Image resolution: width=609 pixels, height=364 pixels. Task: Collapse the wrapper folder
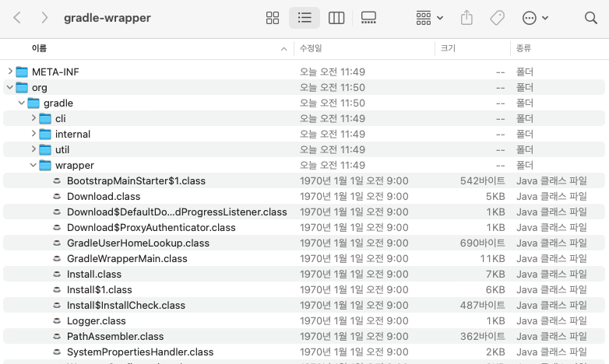click(33, 165)
